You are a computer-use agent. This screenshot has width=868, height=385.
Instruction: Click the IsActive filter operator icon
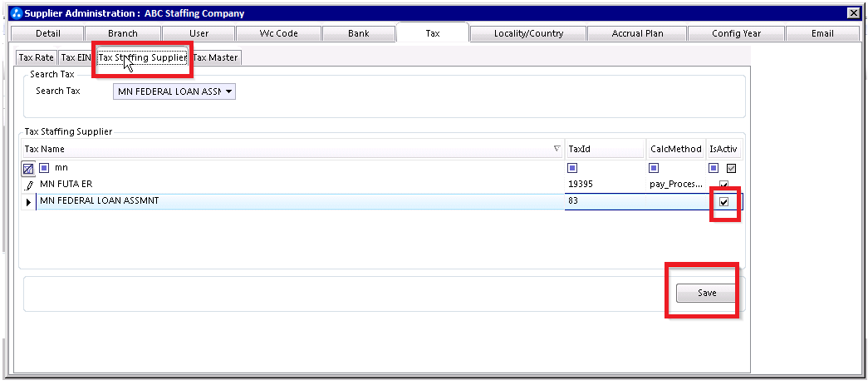[714, 168]
